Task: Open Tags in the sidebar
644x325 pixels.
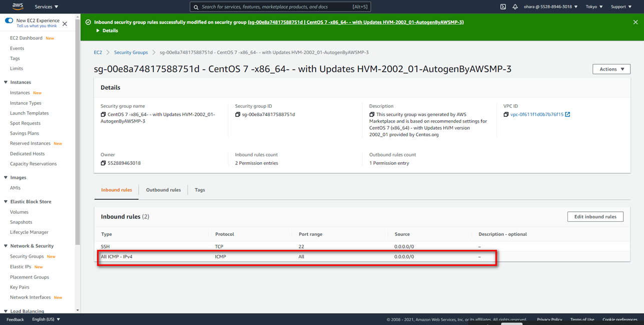Action: [15, 59]
